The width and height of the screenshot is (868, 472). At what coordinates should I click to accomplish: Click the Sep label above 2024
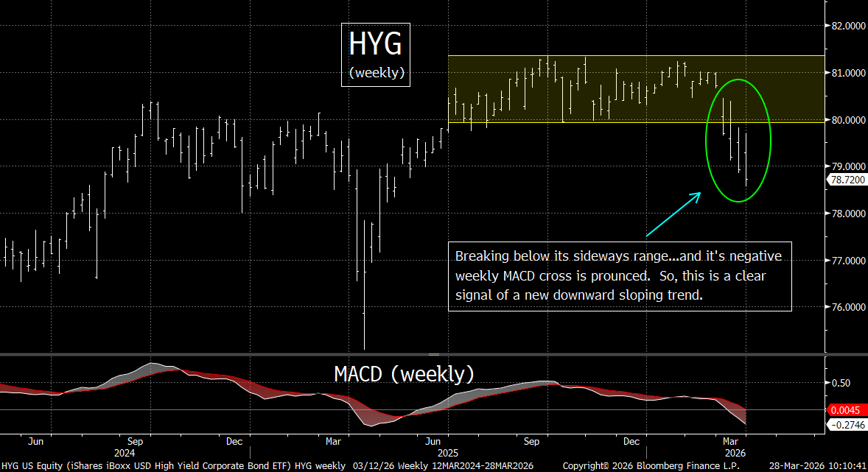pos(135,441)
